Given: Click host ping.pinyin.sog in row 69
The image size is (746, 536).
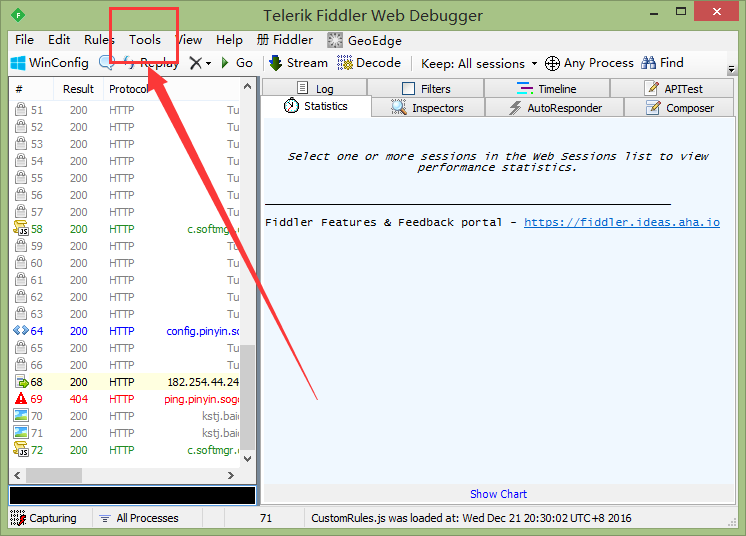Looking at the screenshot, I should coord(202,399).
